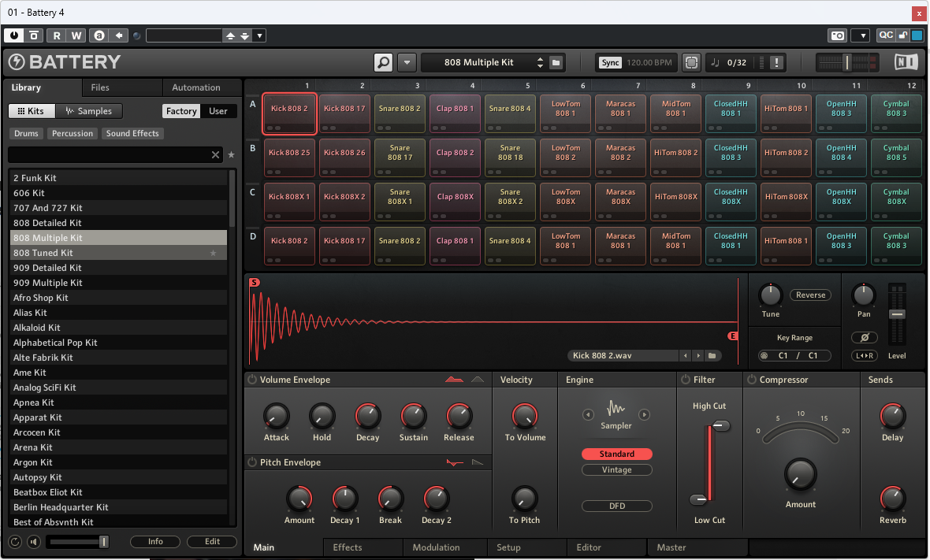Click the unlocked padlock icon
Screen dimensions: 930x560
(x=902, y=35)
